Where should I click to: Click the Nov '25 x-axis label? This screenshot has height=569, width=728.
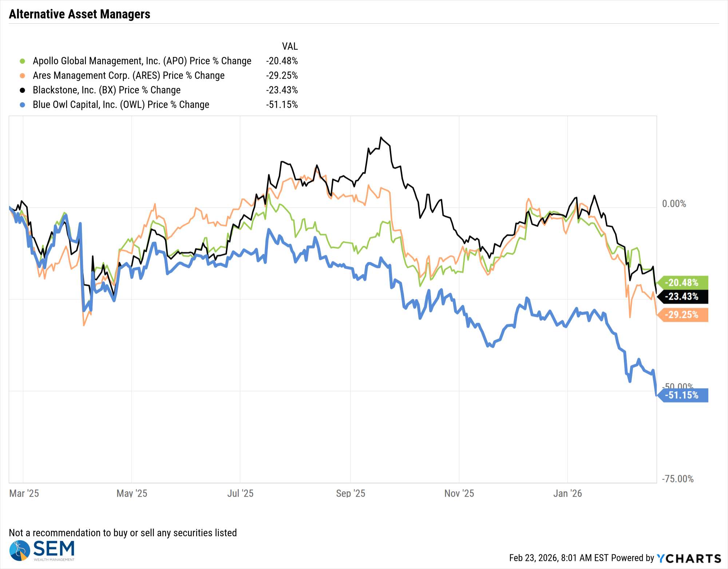459,493
